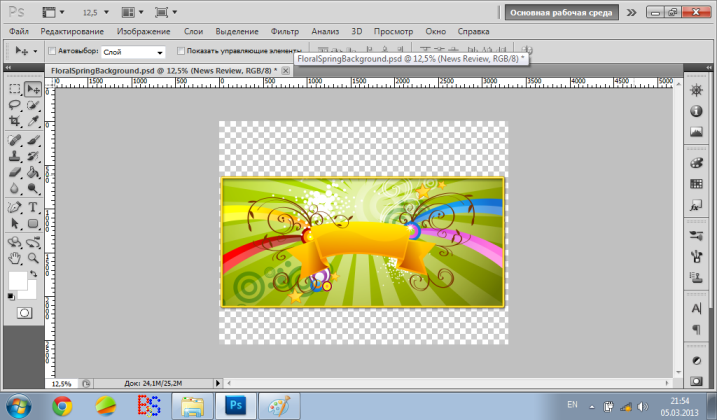Pick the Eyedropper tool
The height and width of the screenshot is (420, 717).
(33, 121)
